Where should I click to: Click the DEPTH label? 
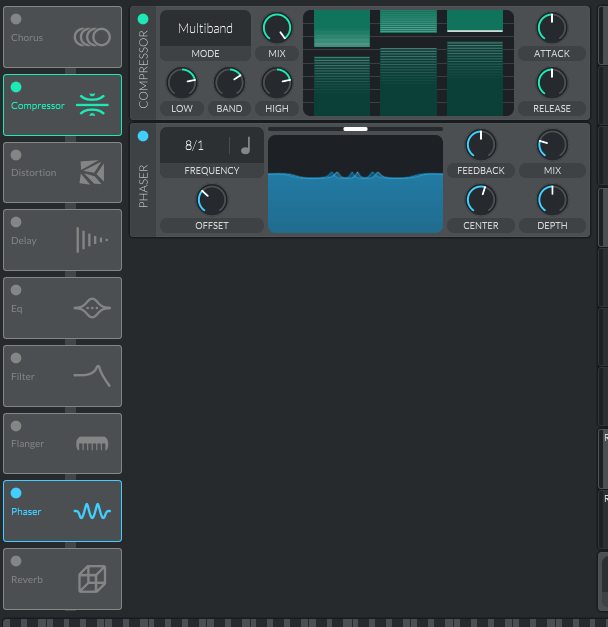552,226
